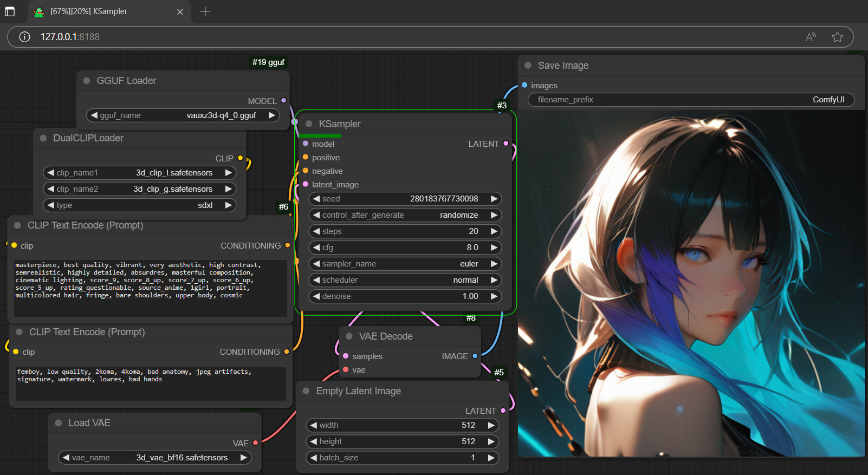Open the scheduler selector
The width and height of the screenshot is (868, 475).
click(405, 280)
